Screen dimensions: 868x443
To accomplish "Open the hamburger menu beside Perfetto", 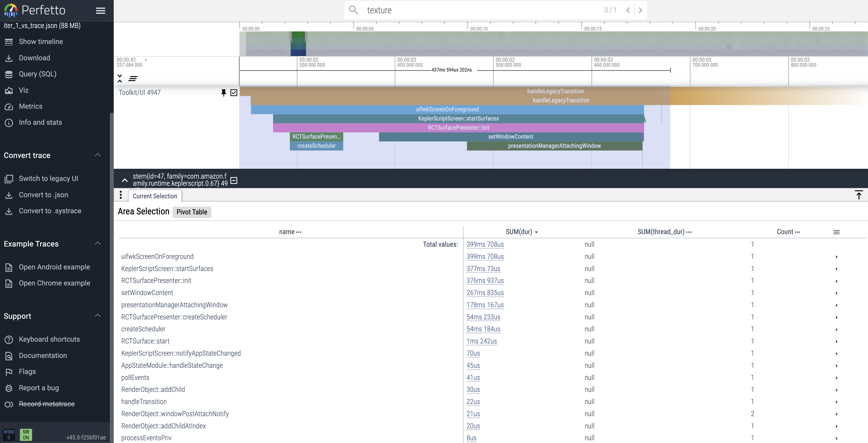I will coord(100,11).
